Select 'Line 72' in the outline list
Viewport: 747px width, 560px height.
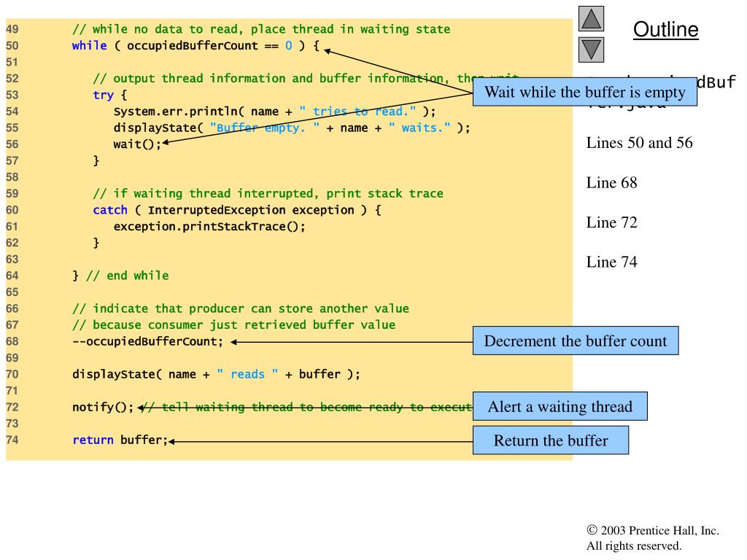tap(611, 223)
